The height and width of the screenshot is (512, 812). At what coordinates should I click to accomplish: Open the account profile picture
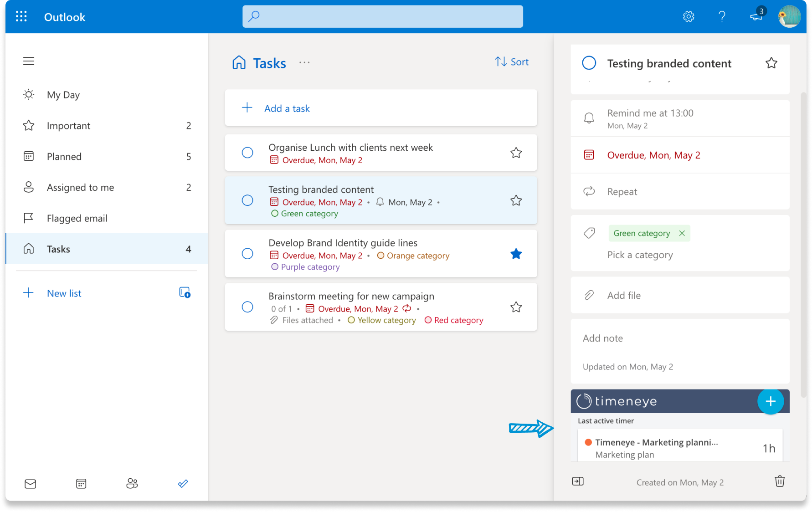pyautogui.click(x=789, y=16)
